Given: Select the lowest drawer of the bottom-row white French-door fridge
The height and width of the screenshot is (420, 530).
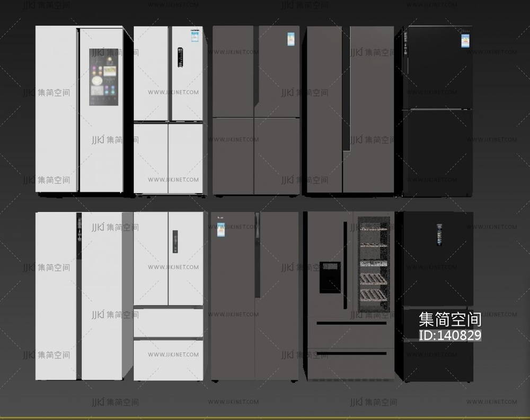Looking at the screenshot, I should [168, 360].
